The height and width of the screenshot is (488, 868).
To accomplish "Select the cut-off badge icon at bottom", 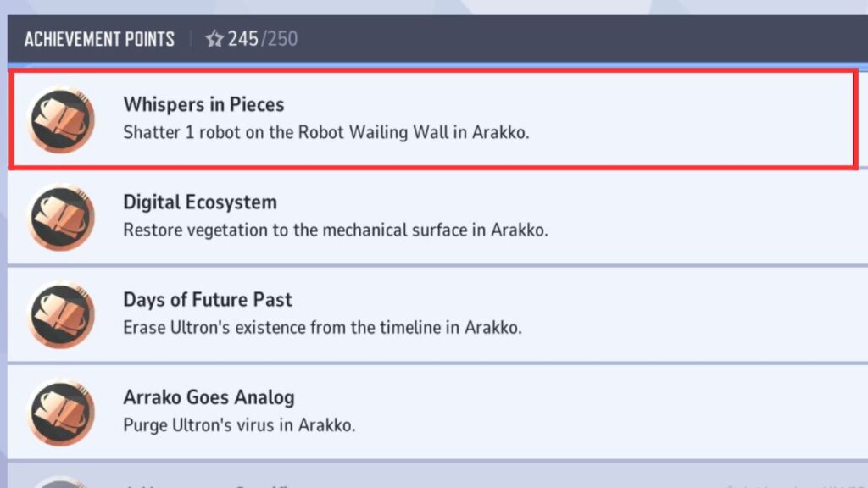I will [61, 482].
